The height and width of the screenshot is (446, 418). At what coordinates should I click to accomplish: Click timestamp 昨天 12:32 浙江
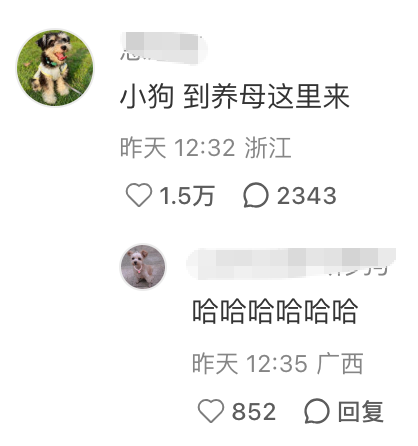click(x=206, y=148)
